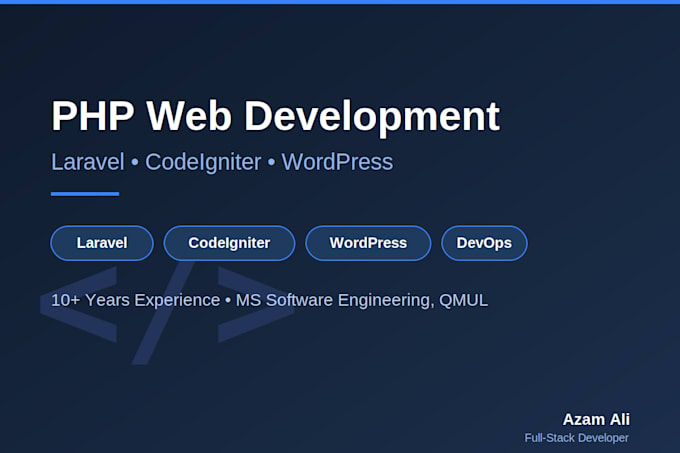
Task: Click the 'Full-Stack Developer' caption
Action: point(576,438)
